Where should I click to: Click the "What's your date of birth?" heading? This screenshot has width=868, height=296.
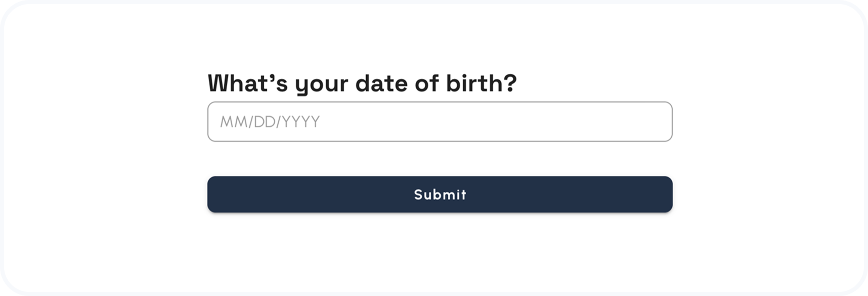362,83
